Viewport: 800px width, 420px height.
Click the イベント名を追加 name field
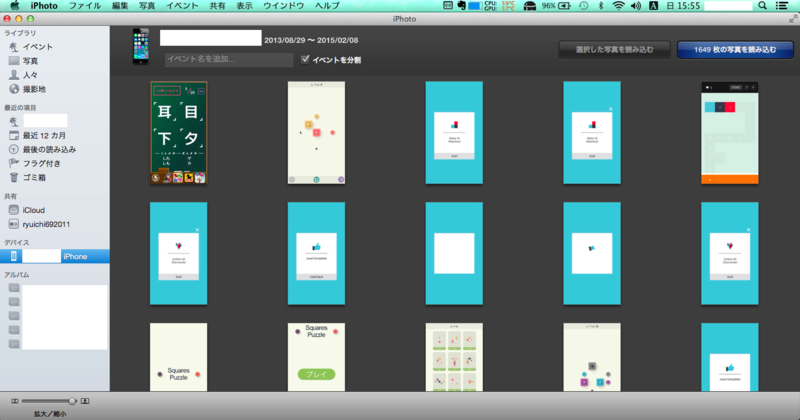pos(229,59)
